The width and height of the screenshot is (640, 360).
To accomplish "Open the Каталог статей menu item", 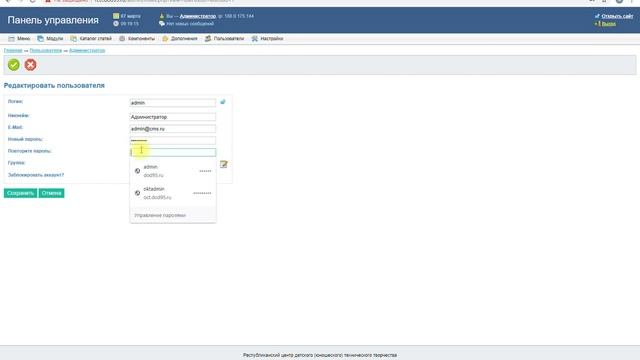I will click(x=91, y=38).
